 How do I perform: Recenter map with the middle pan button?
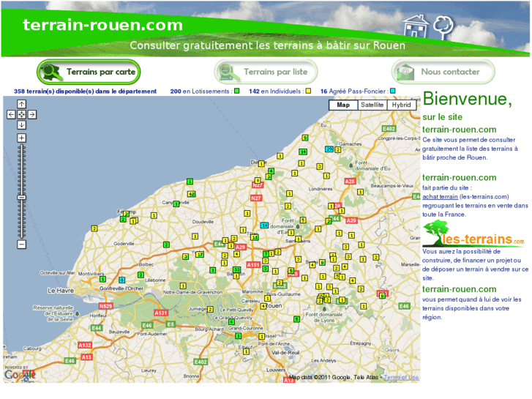pyautogui.click(x=21, y=115)
